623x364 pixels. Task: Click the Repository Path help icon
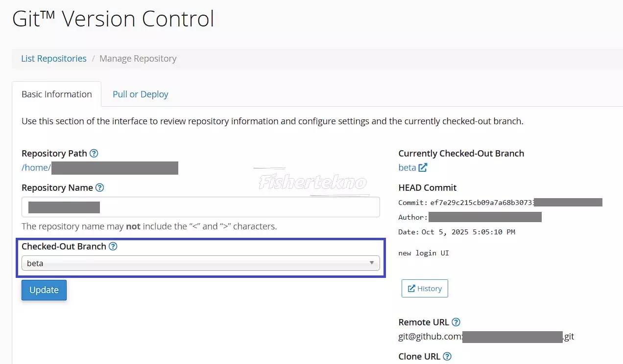click(x=94, y=154)
